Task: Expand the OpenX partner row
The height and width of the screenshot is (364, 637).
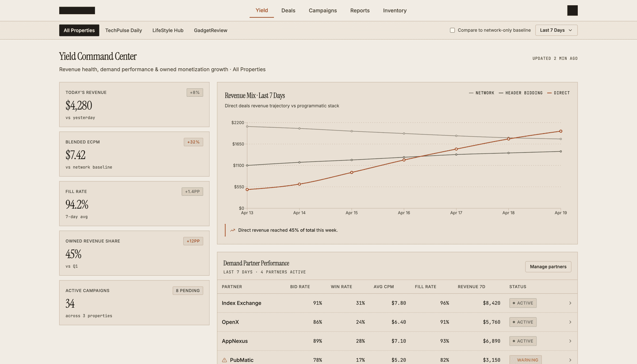Action: (570, 322)
